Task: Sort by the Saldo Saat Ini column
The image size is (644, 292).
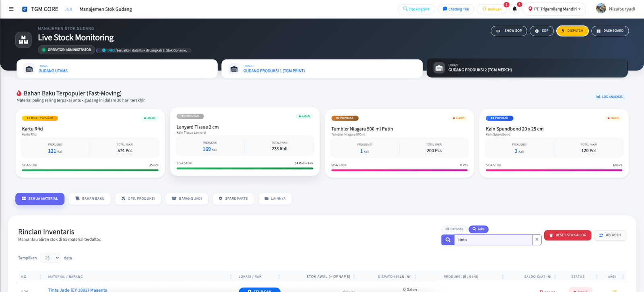Action: [555, 277]
